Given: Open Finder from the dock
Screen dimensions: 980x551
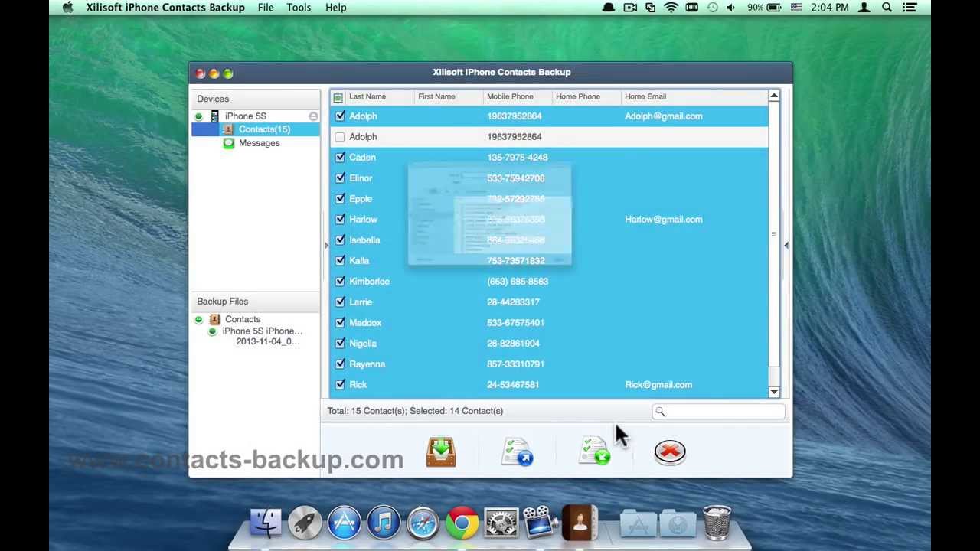Looking at the screenshot, I should point(266,523).
